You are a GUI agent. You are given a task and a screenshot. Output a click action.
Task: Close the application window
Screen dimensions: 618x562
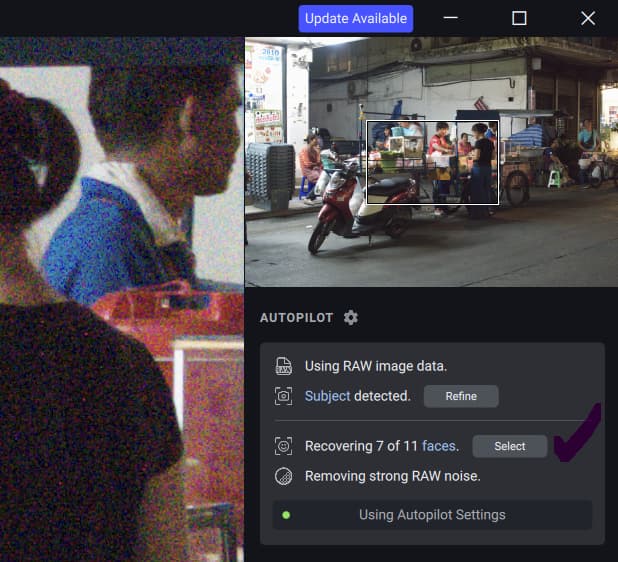(x=587, y=18)
